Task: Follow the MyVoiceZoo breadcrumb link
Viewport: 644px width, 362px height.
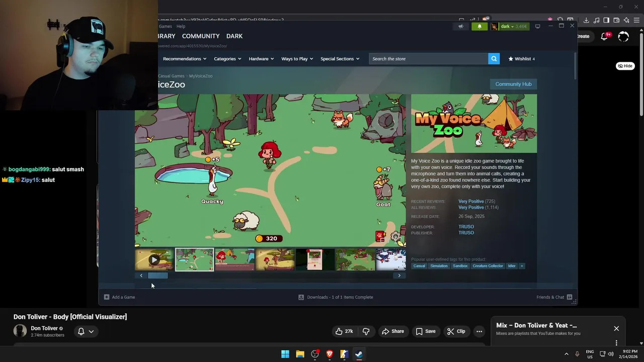Action: tap(201, 76)
